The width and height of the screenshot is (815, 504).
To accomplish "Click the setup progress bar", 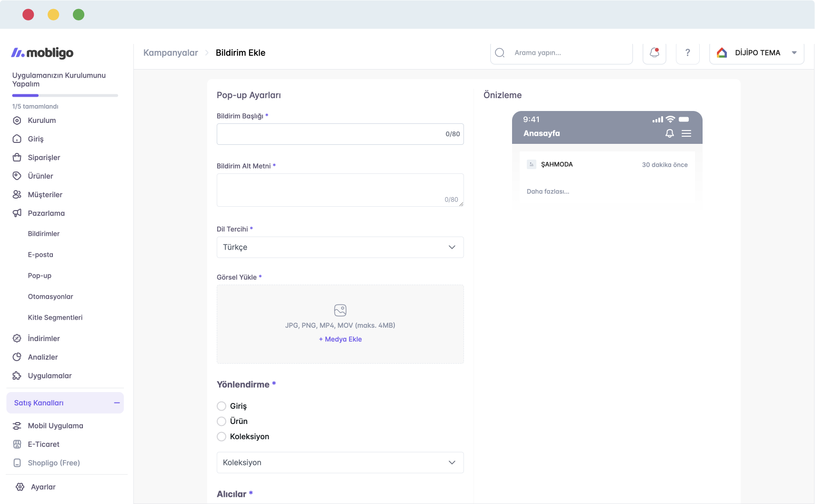I will tap(65, 95).
